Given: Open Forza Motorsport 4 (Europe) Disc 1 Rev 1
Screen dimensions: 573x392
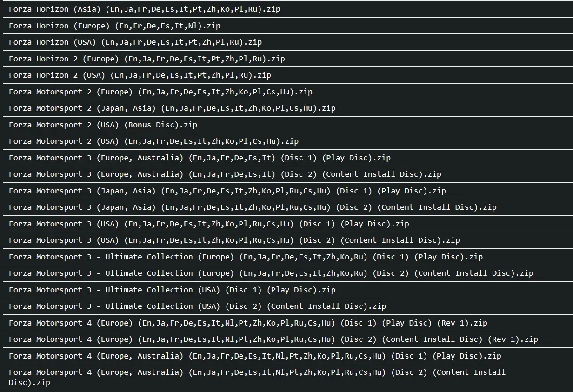Looking at the screenshot, I should pyautogui.click(x=248, y=323).
